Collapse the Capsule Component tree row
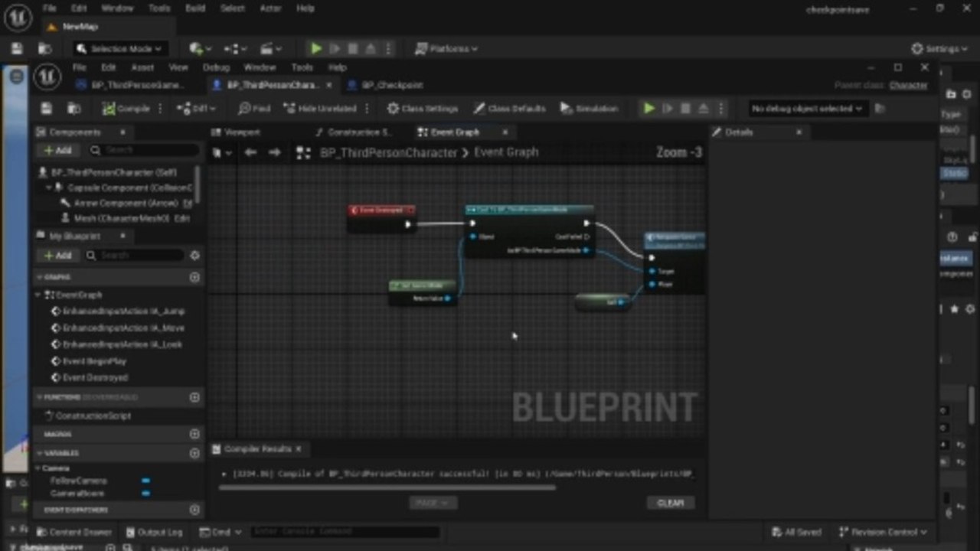The height and width of the screenshot is (551, 980). [x=50, y=187]
